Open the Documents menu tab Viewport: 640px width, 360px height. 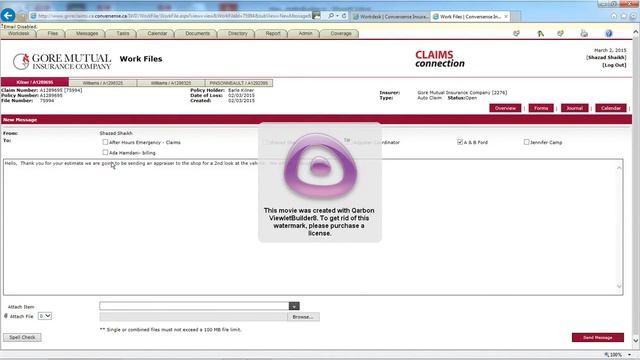[x=198, y=33]
